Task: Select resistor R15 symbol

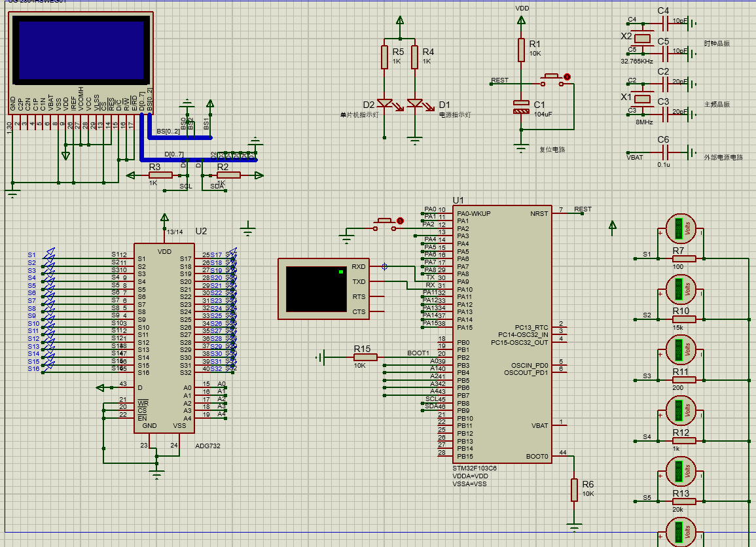Action: [365, 357]
